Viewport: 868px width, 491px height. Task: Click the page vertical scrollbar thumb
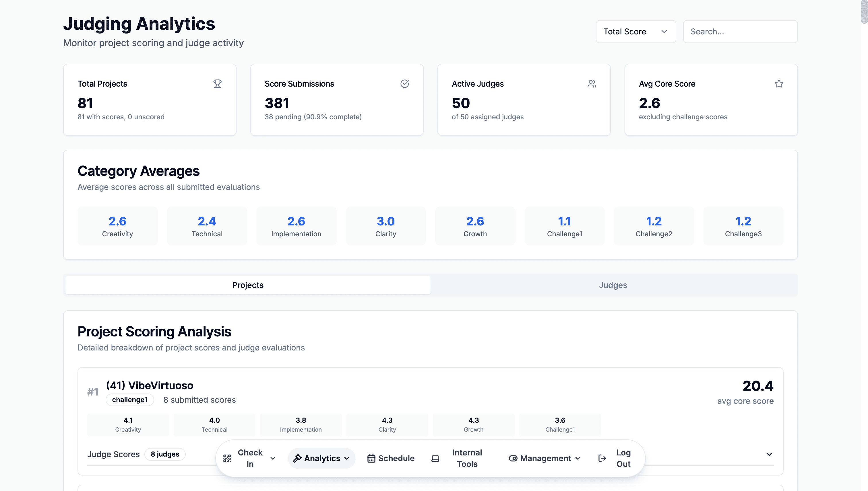tap(864, 12)
